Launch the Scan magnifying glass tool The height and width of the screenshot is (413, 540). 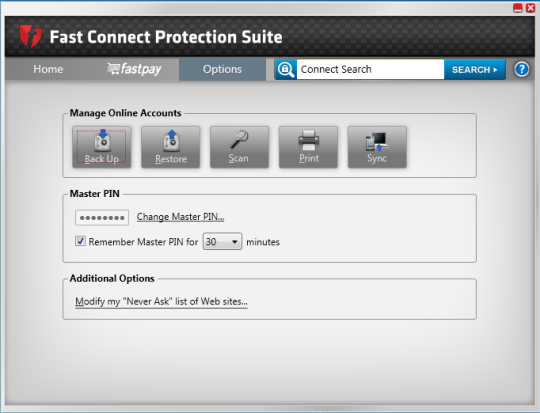coord(239,147)
